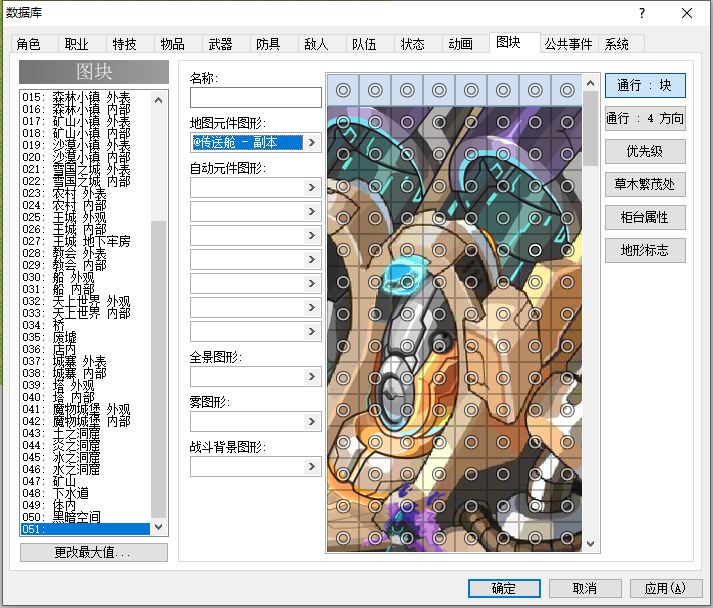Select tileset 027: 王城 地下牢房
This screenshot has width=713, height=608.
(x=85, y=241)
